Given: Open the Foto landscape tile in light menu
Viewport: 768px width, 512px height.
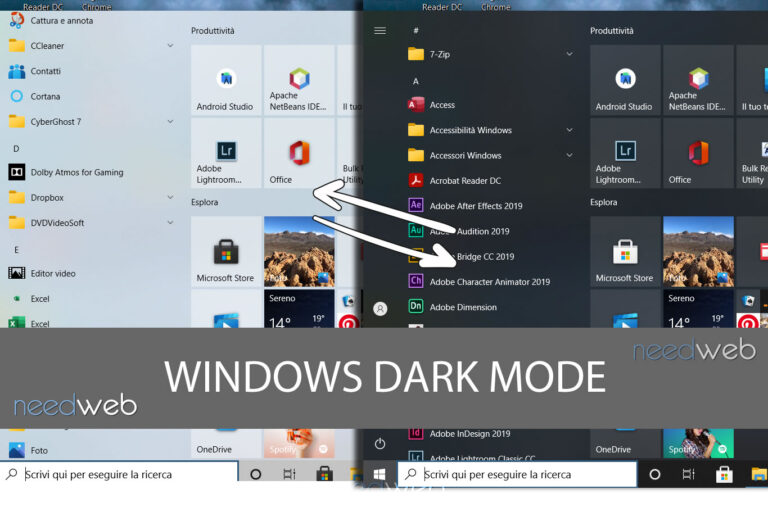Looking at the screenshot, I should tap(299, 251).
